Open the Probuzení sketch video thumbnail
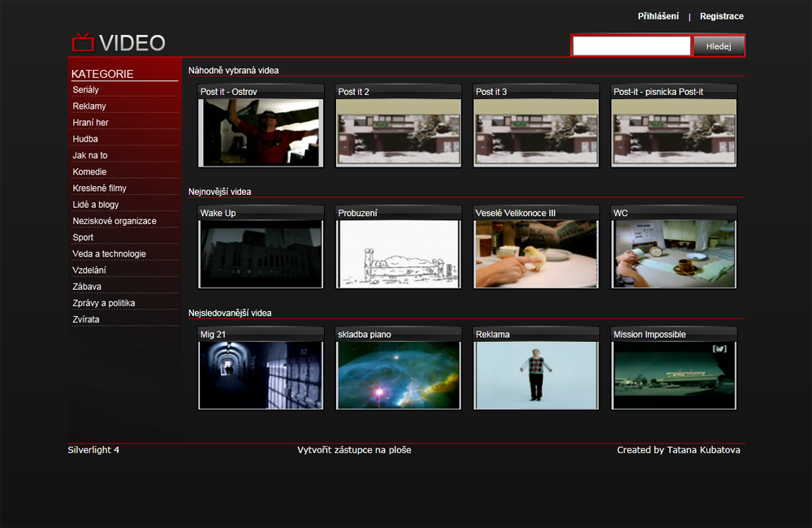This screenshot has width=812, height=528. (398, 254)
